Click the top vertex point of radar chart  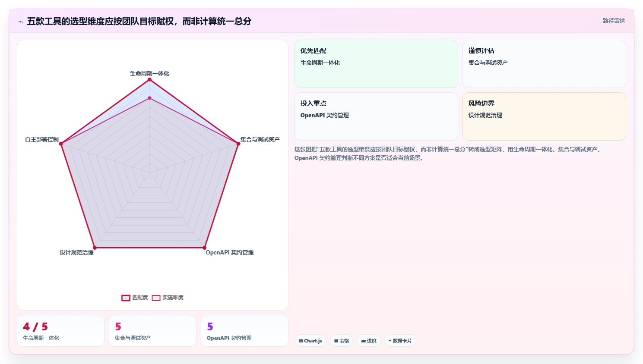[x=150, y=79]
